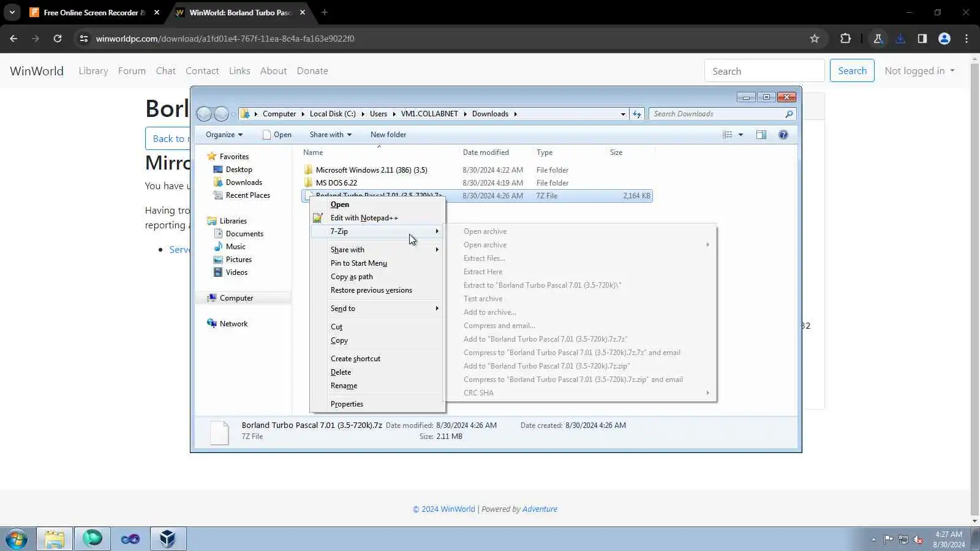Image resolution: width=980 pixels, height=551 pixels.
Task: Open the browser extensions puzzle icon
Action: [x=845, y=39]
